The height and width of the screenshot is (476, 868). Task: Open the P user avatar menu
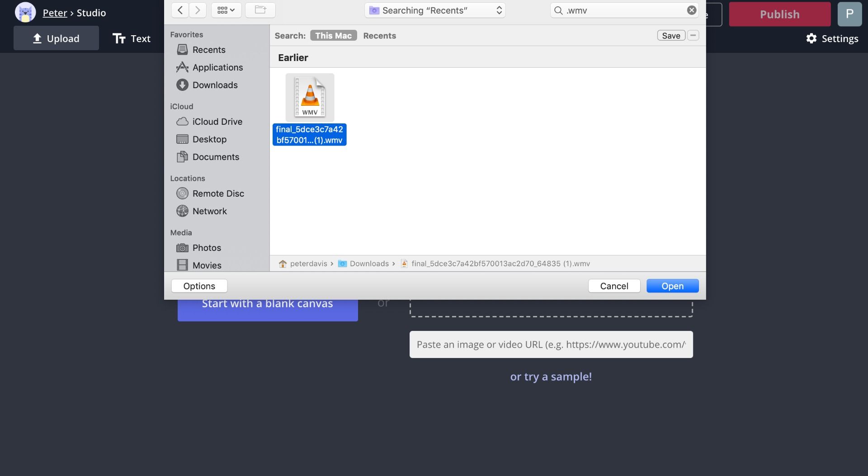click(x=850, y=14)
